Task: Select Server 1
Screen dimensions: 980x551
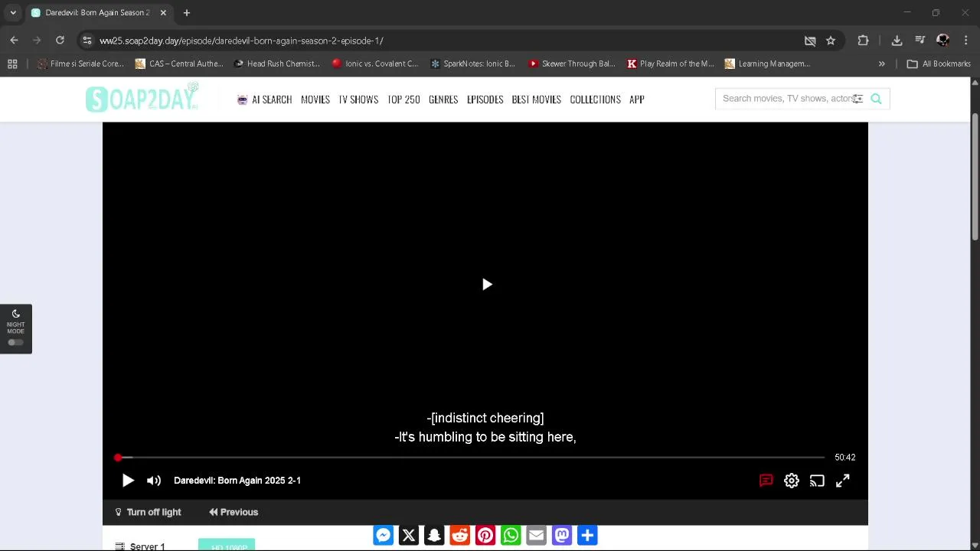Action: point(140,546)
